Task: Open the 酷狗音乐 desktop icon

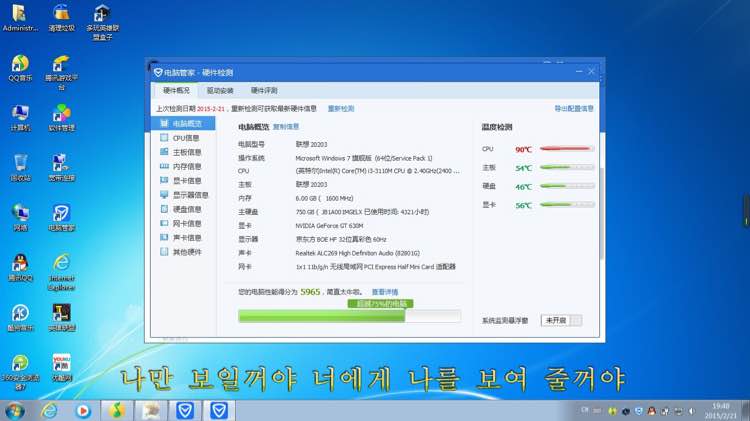Action: pyautogui.click(x=20, y=318)
